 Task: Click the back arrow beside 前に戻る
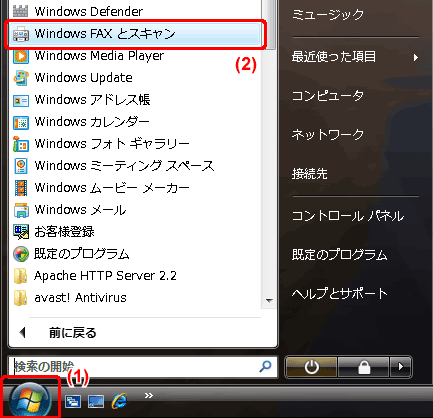tap(23, 333)
